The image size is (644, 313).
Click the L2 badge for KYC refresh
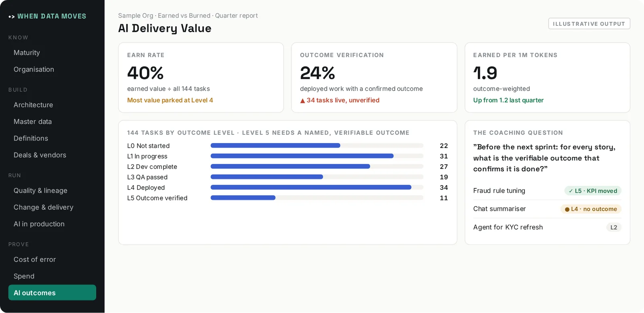click(614, 227)
